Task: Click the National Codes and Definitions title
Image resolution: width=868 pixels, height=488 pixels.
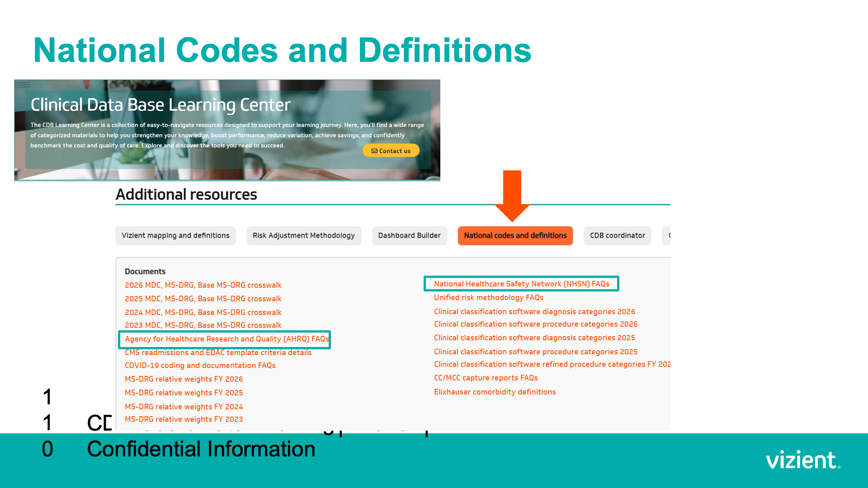Action: pos(283,50)
